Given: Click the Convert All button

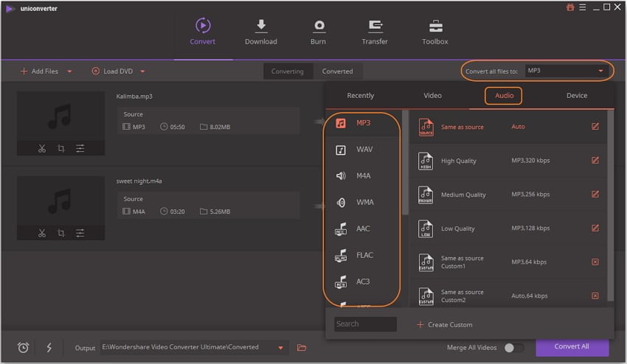Looking at the screenshot, I should 572,347.
